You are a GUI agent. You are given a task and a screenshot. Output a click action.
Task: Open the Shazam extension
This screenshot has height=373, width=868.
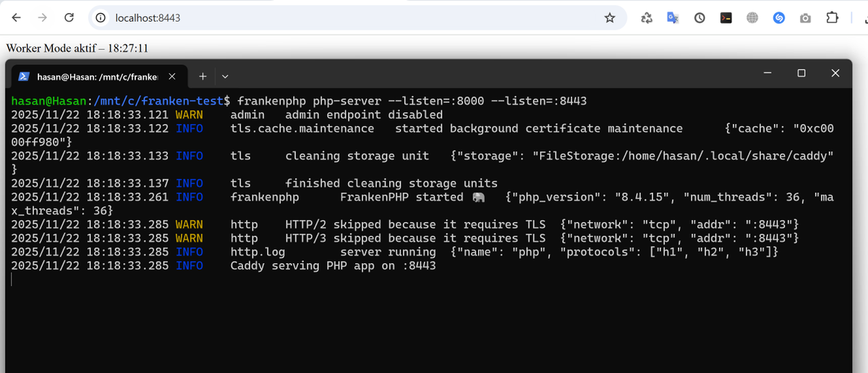(x=779, y=18)
